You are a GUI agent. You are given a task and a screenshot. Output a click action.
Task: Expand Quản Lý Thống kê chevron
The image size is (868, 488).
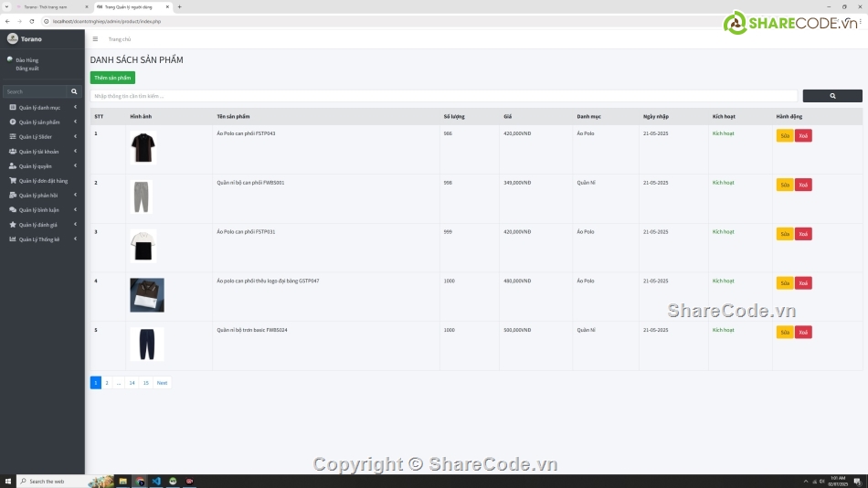(x=75, y=239)
